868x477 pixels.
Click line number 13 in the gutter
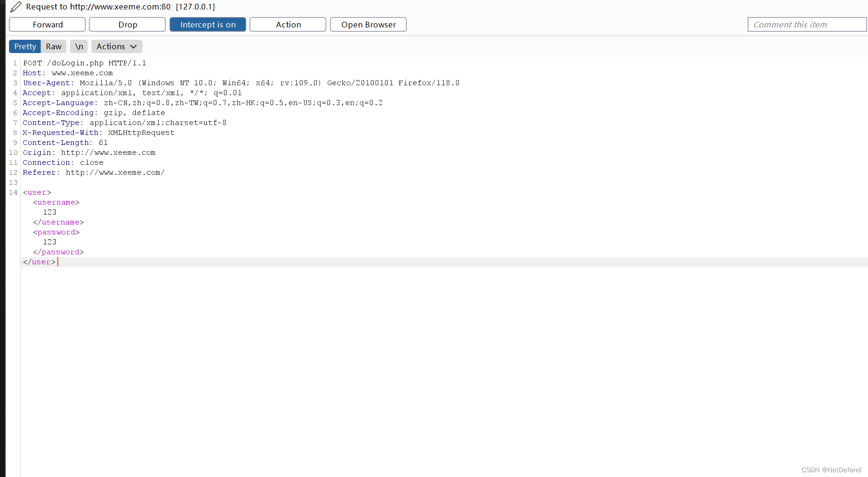click(13, 182)
